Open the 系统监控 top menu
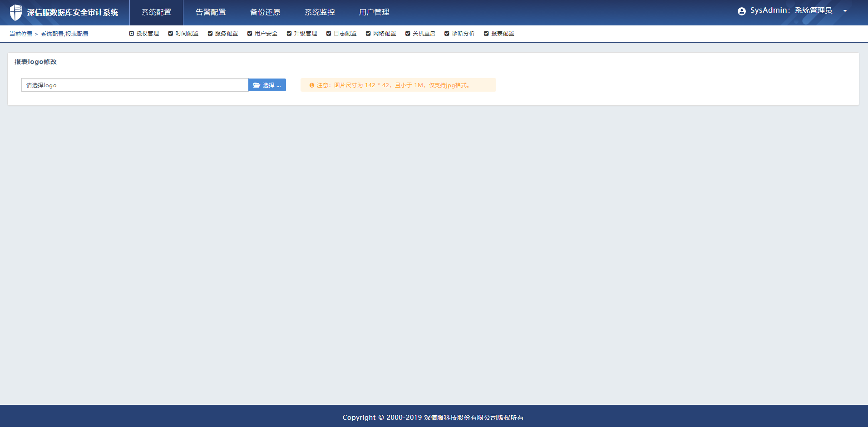868x428 pixels. tap(320, 12)
